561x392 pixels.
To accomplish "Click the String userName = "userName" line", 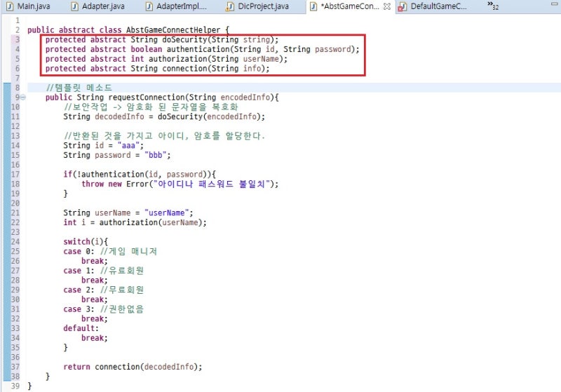I will (x=128, y=213).
